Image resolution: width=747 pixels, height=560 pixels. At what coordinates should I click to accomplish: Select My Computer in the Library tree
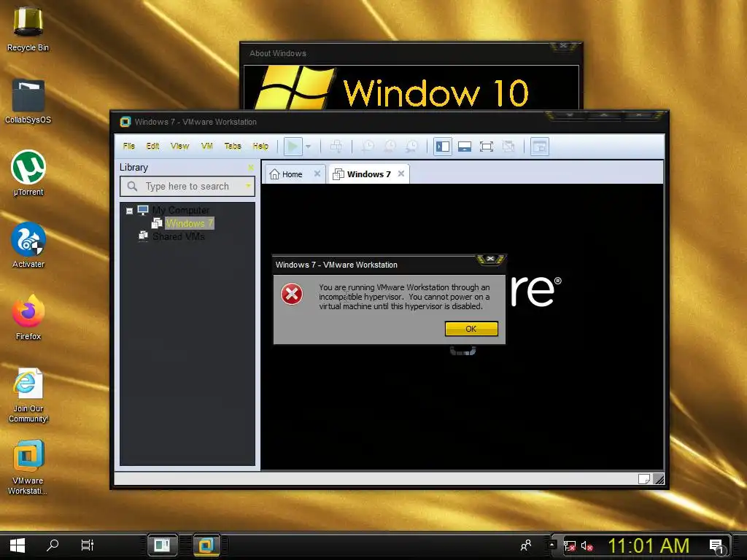(181, 210)
